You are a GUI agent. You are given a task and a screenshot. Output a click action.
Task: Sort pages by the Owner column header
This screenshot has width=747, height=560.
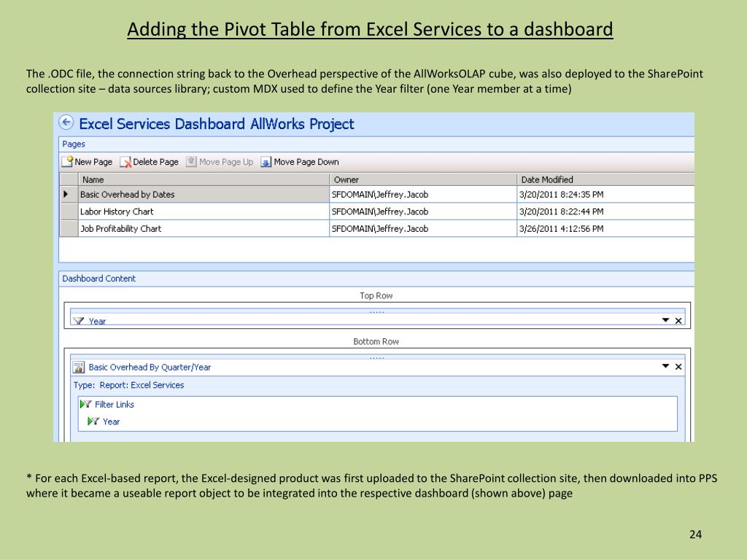(x=423, y=179)
